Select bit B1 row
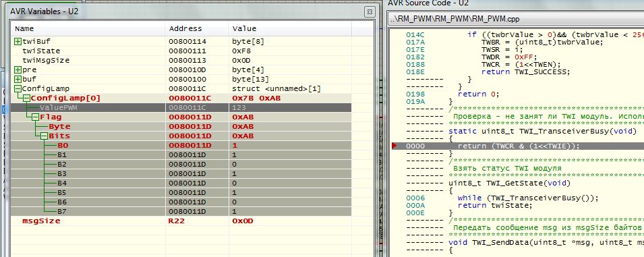 181,154
